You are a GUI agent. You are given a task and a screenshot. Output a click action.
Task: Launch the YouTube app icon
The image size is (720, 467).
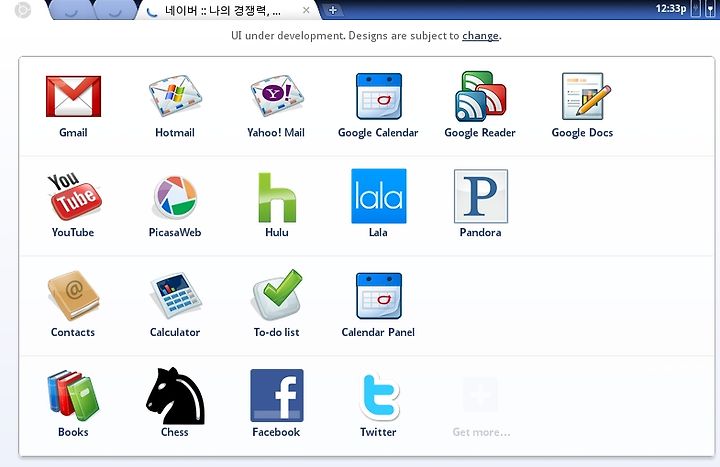click(x=73, y=196)
